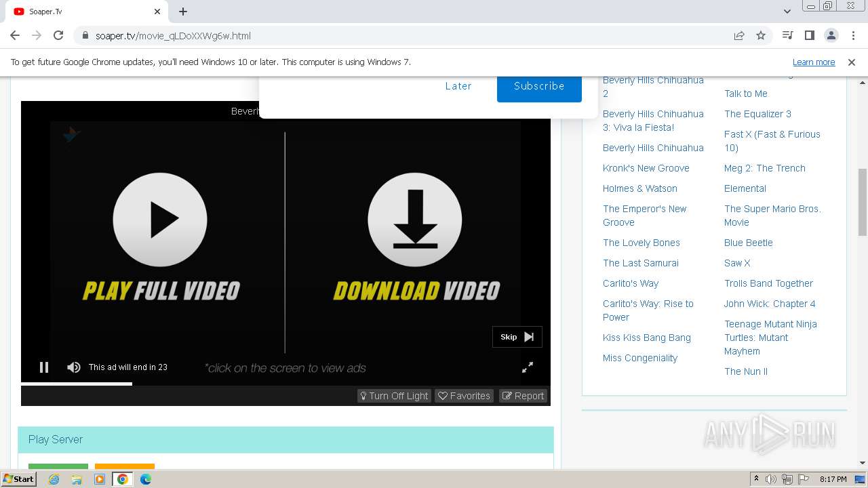This screenshot has height=488, width=868.
Task: Open Carlito's Way: Rise to Power link
Action: (x=648, y=310)
